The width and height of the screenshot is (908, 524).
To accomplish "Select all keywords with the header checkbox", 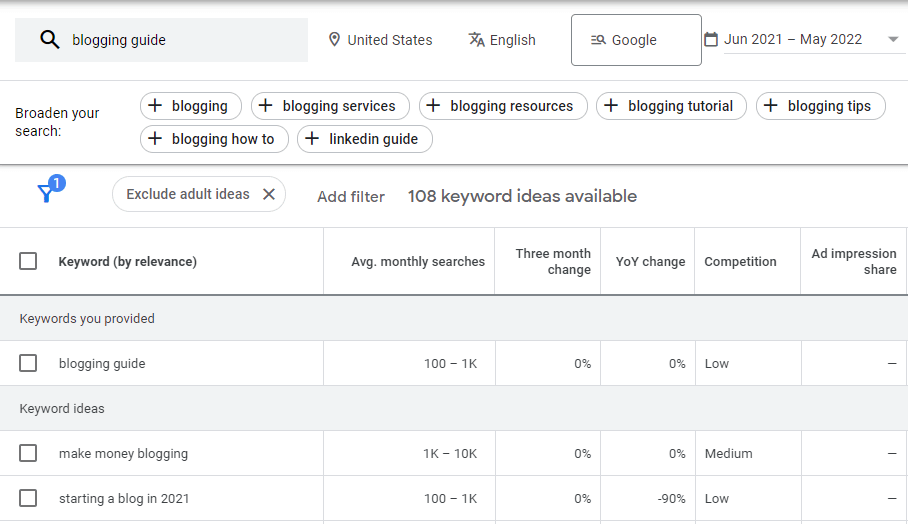I will tap(28, 261).
